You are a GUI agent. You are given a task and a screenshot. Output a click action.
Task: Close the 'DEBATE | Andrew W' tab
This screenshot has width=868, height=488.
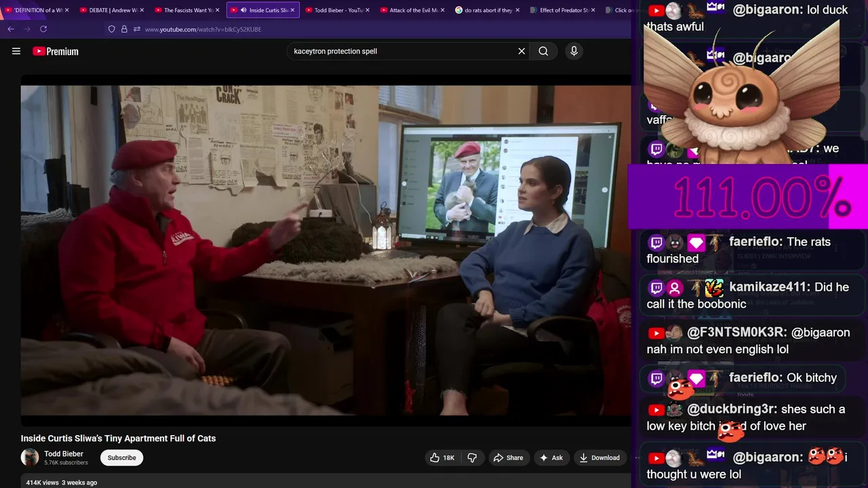pyautogui.click(x=142, y=10)
